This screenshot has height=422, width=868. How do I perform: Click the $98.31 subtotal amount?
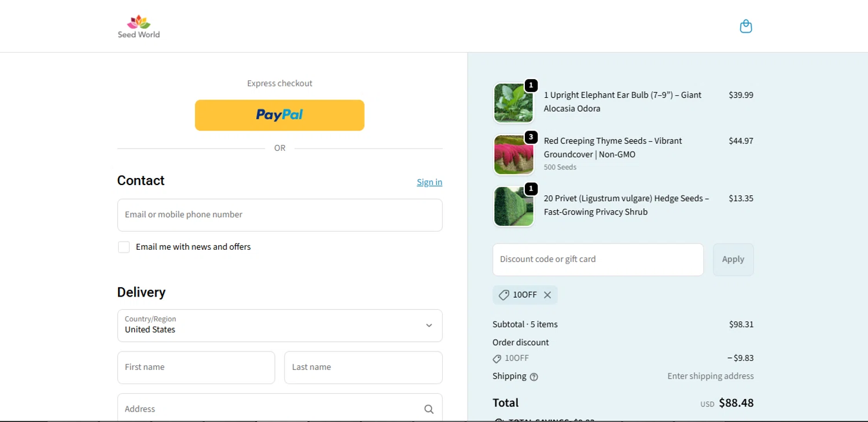coord(741,324)
